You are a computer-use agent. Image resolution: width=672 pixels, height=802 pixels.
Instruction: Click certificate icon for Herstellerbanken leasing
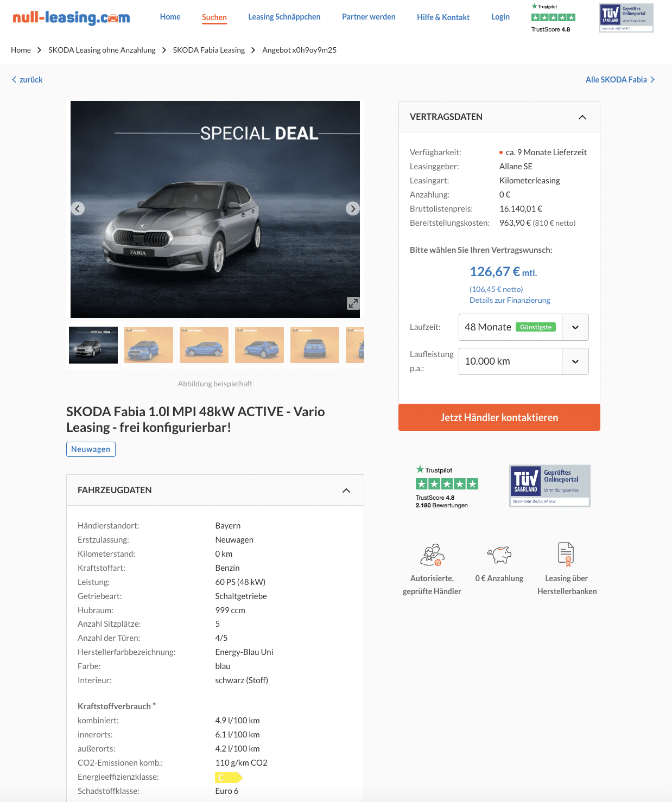pos(566,554)
